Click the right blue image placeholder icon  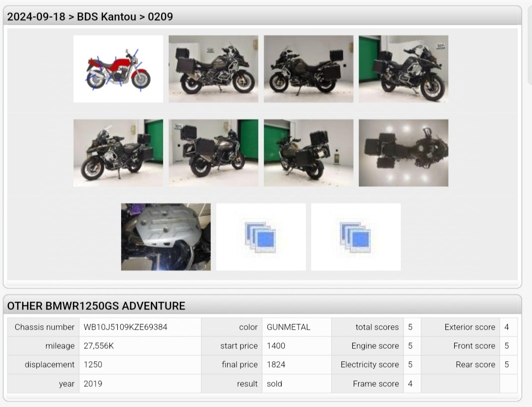point(356,237)
